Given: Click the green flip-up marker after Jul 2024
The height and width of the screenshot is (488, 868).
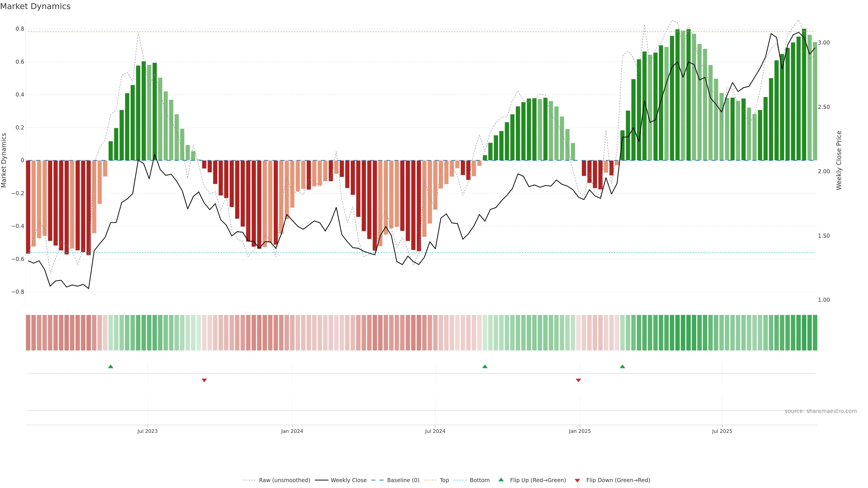Looking at the screenshot, I should pos(485,366).
